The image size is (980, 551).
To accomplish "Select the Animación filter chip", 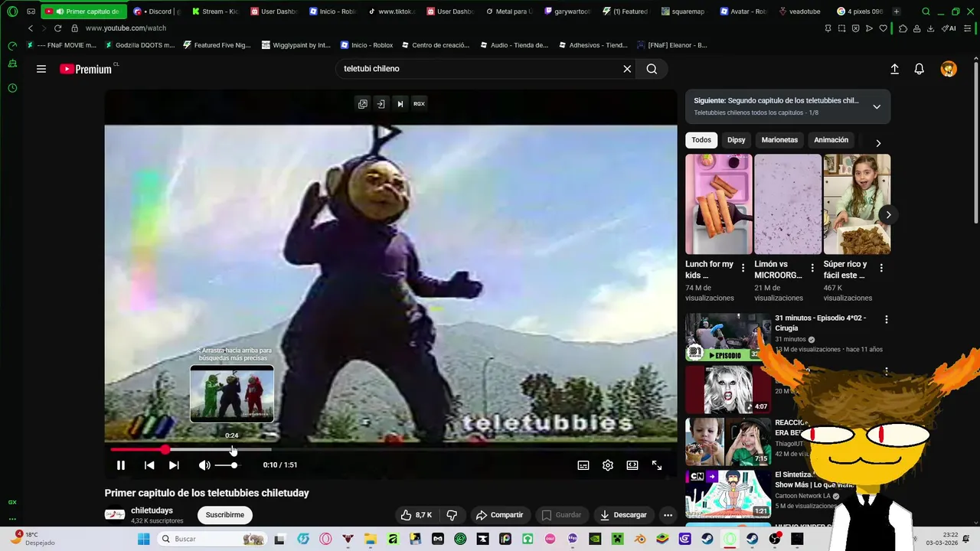I will [831, 140].
